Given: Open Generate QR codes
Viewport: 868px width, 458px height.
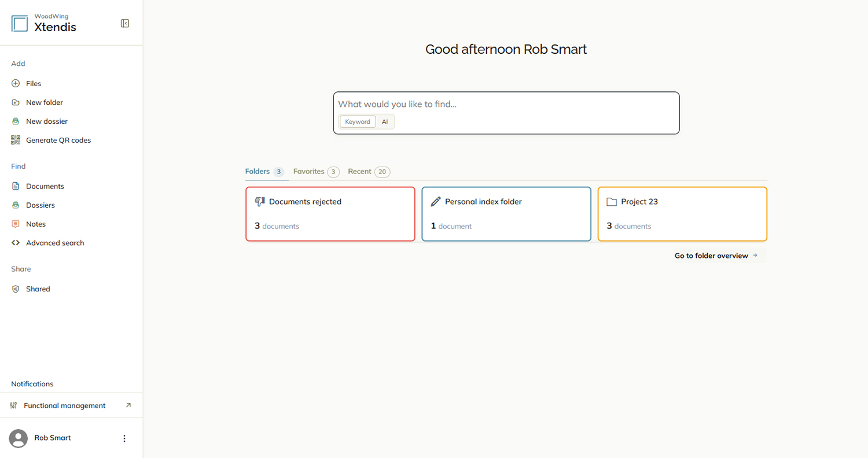Looking at the screenshot, I should pos(58,140).
